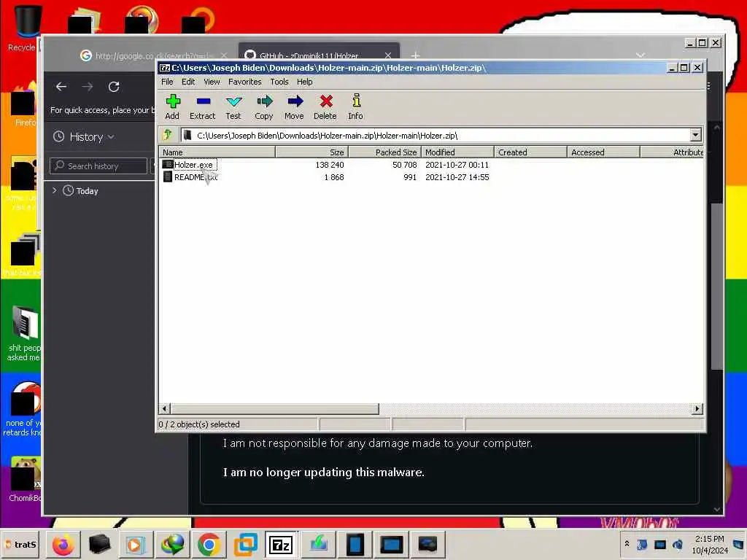Go up one folder level arrow icon
Screen dimensions: 747x560
coord(168,135)
